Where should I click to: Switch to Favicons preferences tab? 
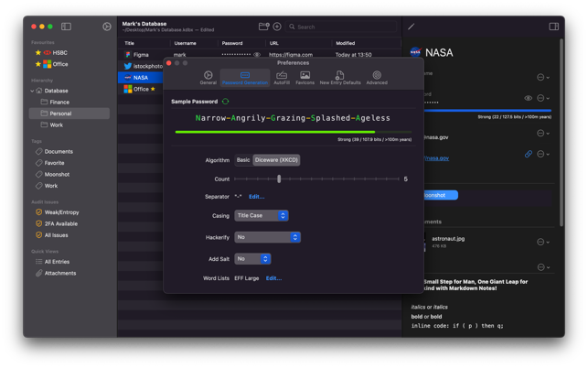click(x=305, y=78)
